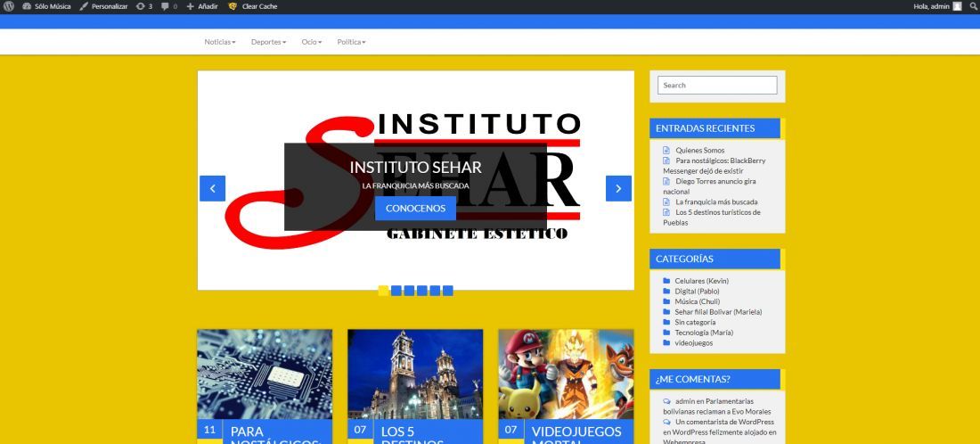Go to the previous slide arrow
The width and height of the screenshot is (980, 444).
pyautogui.click(x=213, y=188)
